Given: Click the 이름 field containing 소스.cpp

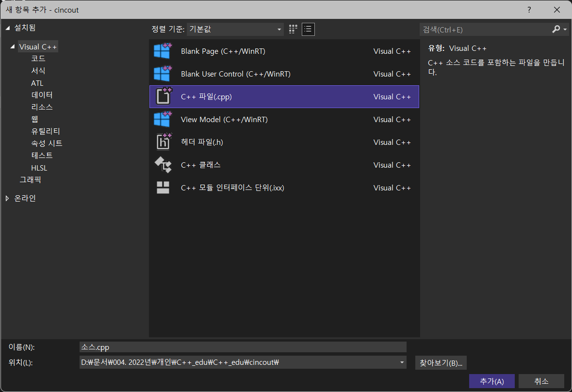Looking at the screenshot, I should [x=243, y=347].
